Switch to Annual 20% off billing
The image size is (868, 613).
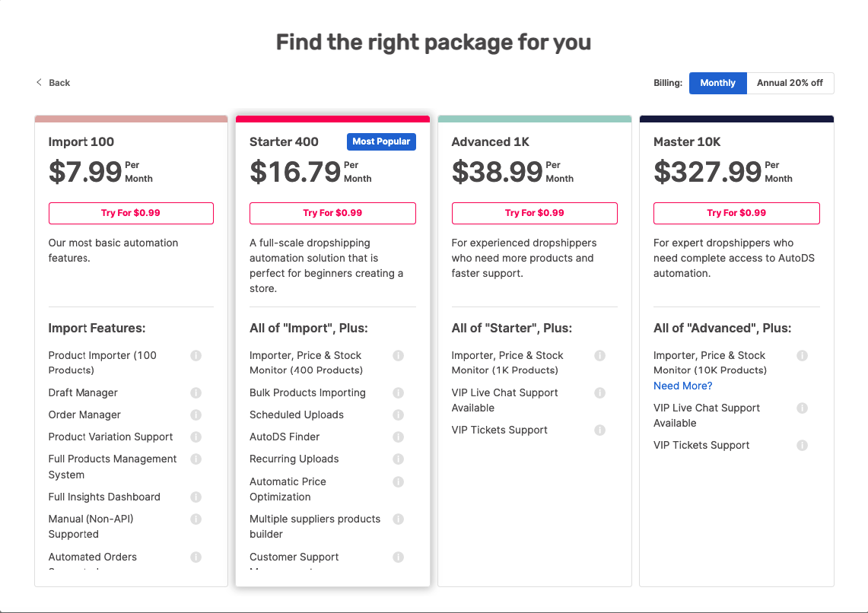[790, 83]
